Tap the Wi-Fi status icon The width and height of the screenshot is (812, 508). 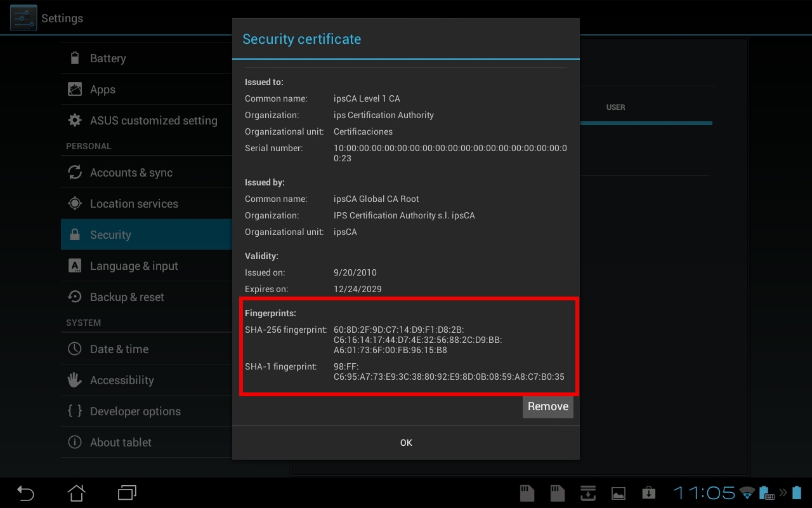747,493
